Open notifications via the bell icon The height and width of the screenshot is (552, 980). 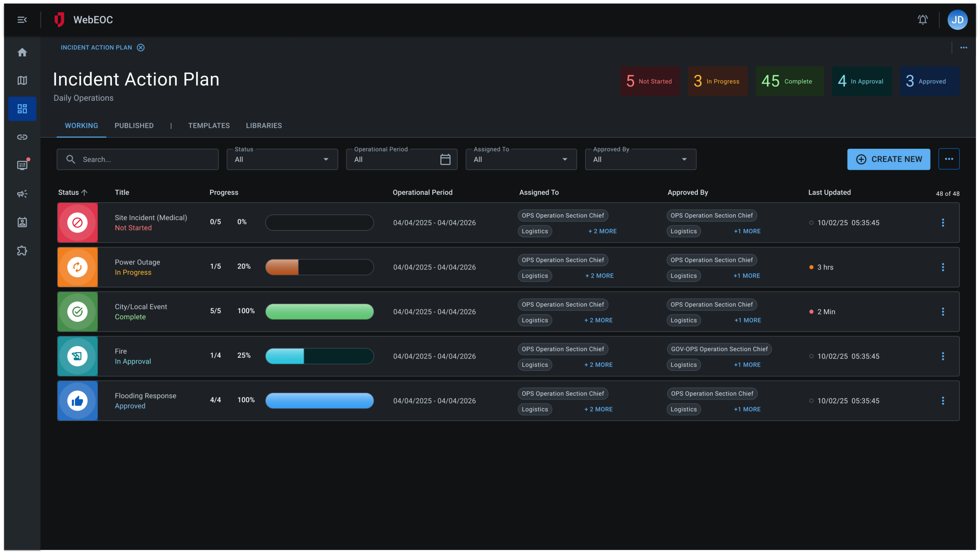point(922,20)
